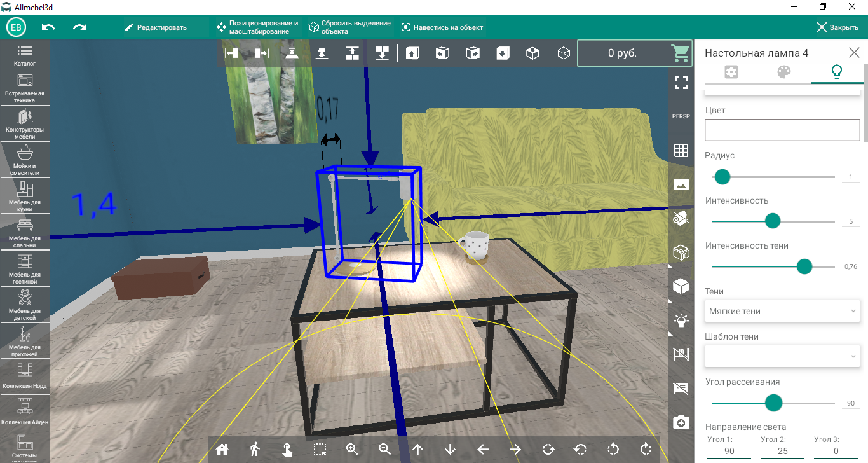The width and height of the screenshot is (868, 463).
Task: Click the Закрыть button
Action: (837, 27)
